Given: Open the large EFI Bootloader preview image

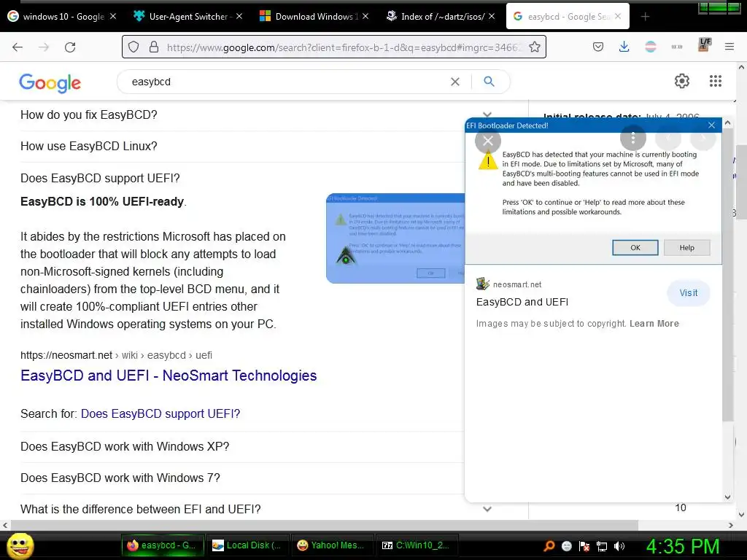Looking at the screenshot, I should 593,191.
